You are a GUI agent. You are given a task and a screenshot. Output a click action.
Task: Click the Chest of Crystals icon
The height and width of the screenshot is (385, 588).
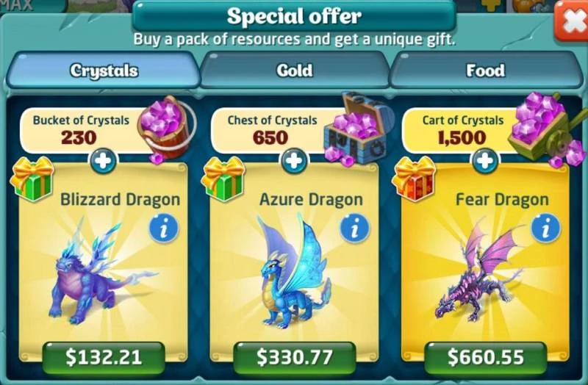pos(359,129)
